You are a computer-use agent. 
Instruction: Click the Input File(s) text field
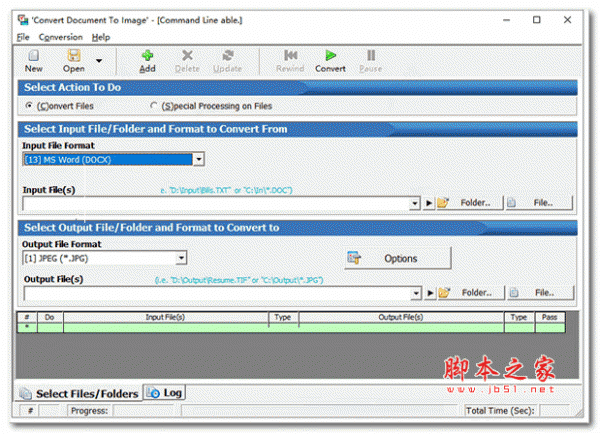point(216,203)
